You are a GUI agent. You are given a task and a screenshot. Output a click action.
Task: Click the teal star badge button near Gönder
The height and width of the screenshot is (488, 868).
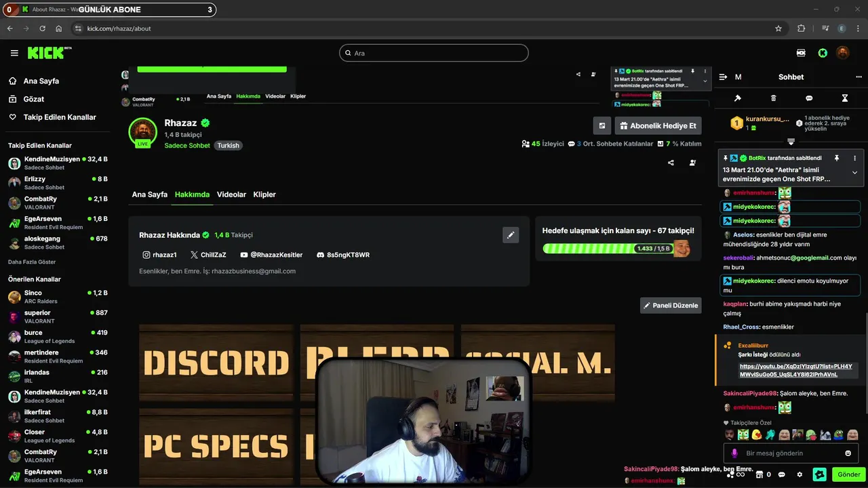pos(820,474)
